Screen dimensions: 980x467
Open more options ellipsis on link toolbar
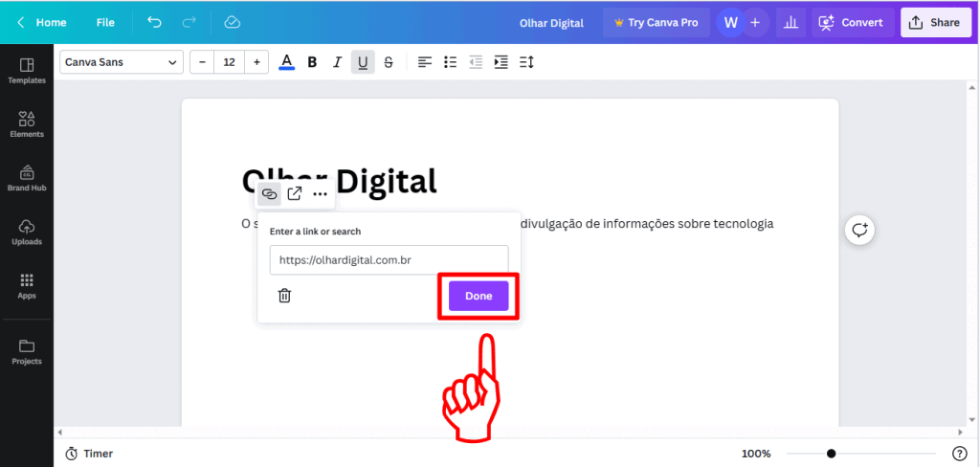tap(320, 194)
